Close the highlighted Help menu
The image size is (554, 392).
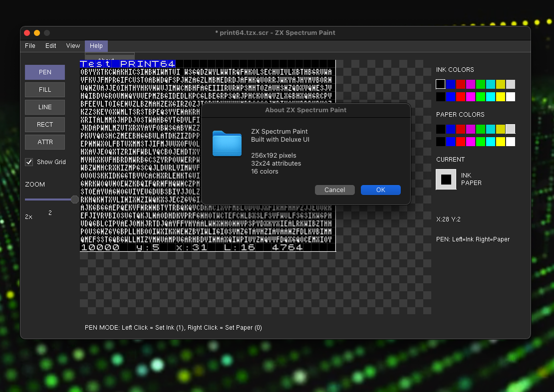point(96,46)
